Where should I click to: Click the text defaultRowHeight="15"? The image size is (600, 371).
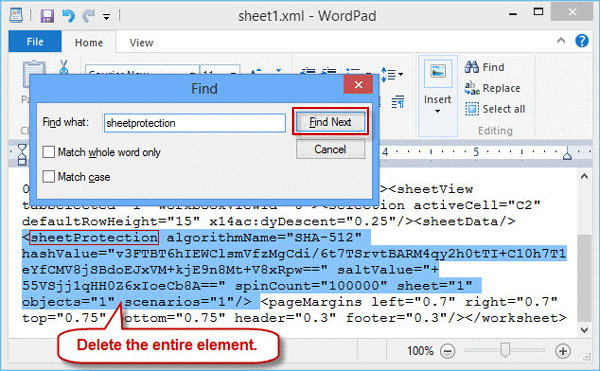point(111,221)
